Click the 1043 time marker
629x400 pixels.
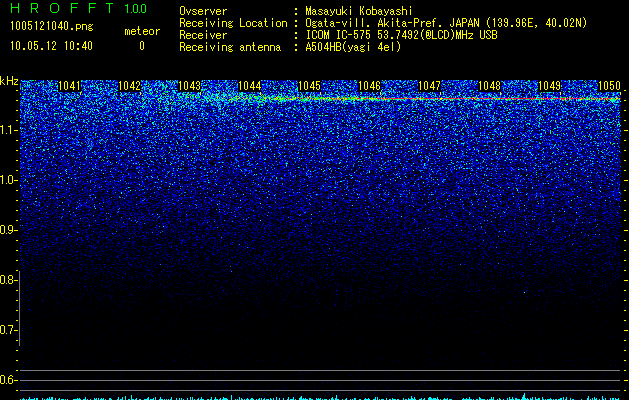click(189, 86)
